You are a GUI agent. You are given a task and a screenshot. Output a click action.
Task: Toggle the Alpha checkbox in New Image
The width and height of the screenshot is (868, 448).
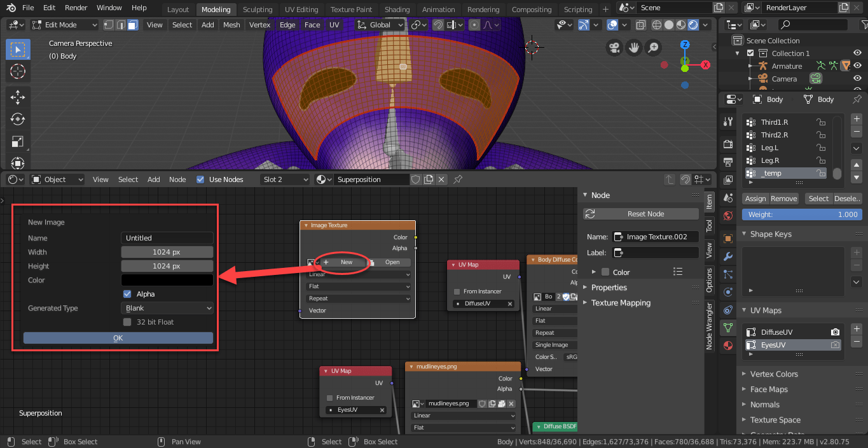pyautogui.click(x=128, y=294)
